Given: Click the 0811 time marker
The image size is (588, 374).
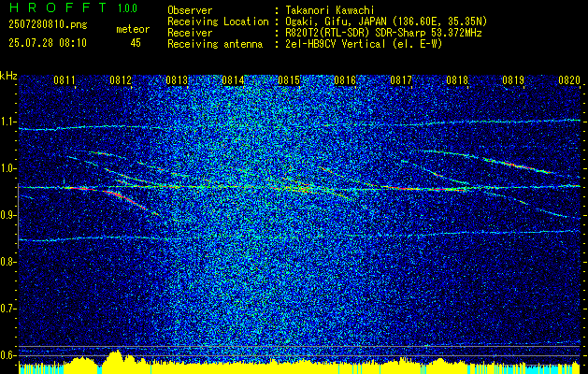Looking at the screenshot, I should [x=65, y=79].
